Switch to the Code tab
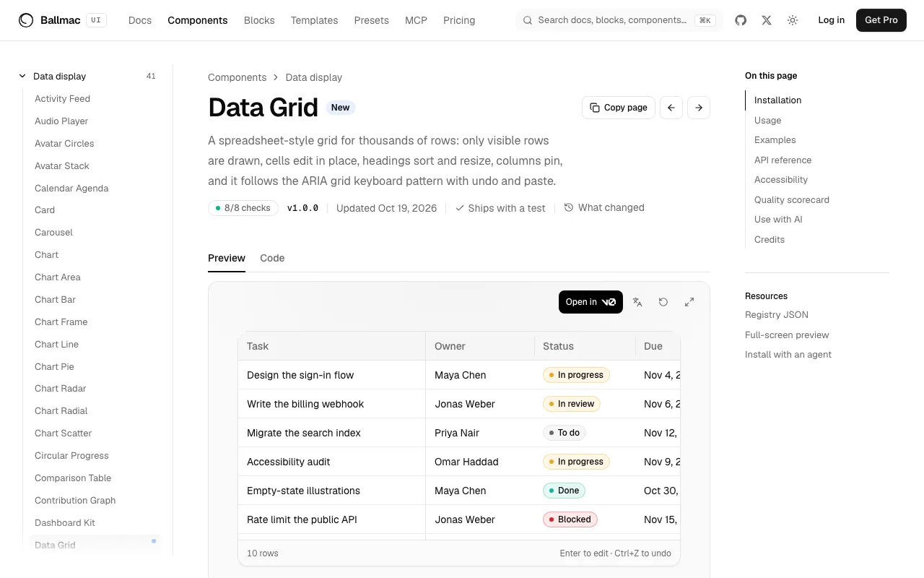Screen dimensions: 924x578 pos(272,258)
